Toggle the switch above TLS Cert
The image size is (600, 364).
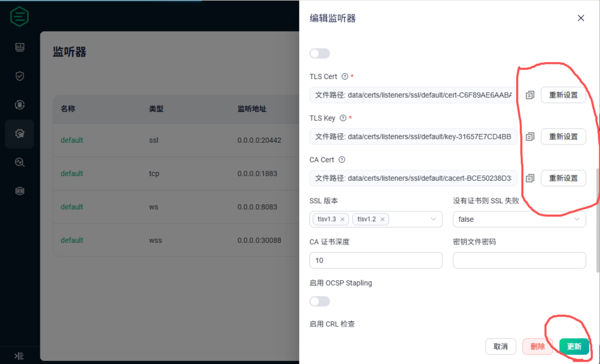(x=319, y=53)
